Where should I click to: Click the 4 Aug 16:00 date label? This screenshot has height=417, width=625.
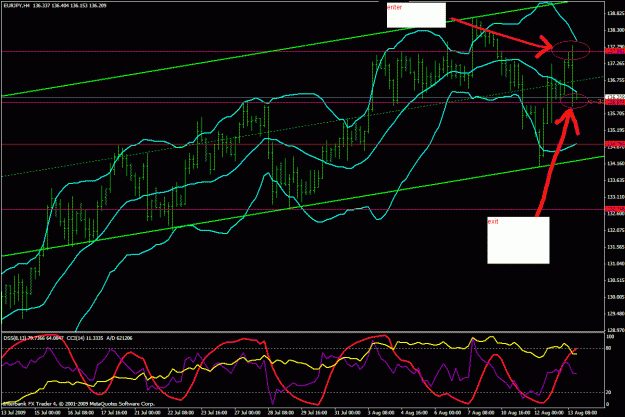(415, 413)
